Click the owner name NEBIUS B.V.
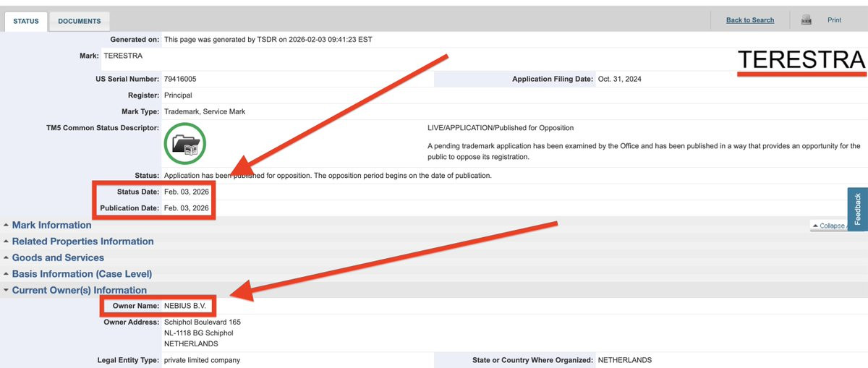This screenshot has width=868, height=368. (185, 306)
